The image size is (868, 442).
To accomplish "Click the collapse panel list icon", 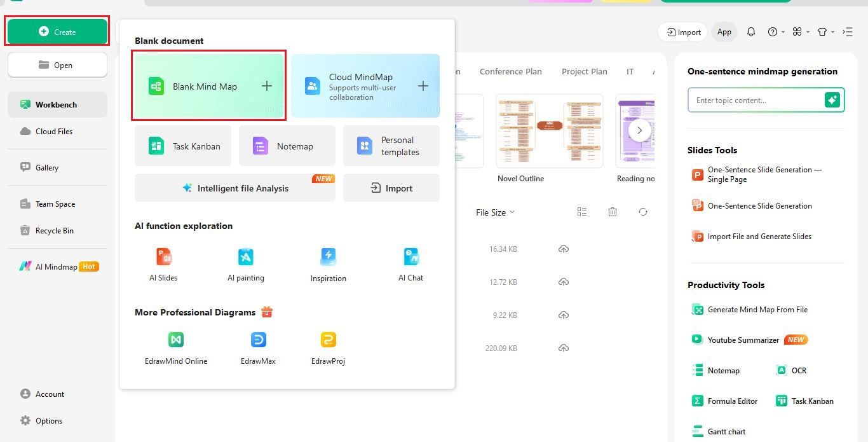I will point(848,32).
